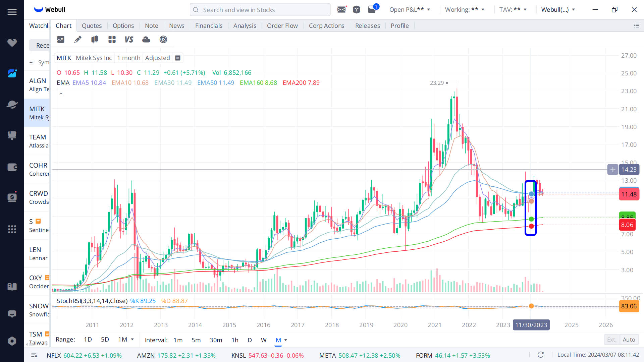The image size is (644, 362).
Task: Click the refresh icon in the status bar
Action: pyautogui.click(x=540, y=355)
